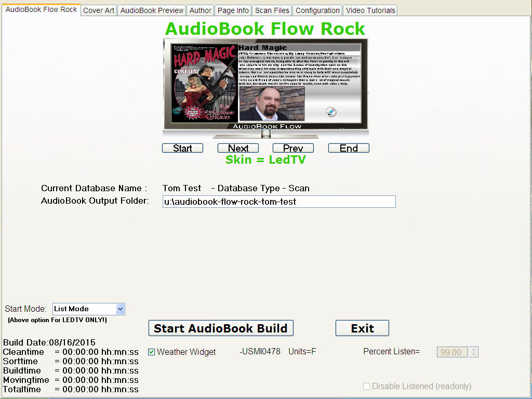Click the End skin button
This screenshot has height=399, width=532.
pyautogui.click(x=349, y=148)
